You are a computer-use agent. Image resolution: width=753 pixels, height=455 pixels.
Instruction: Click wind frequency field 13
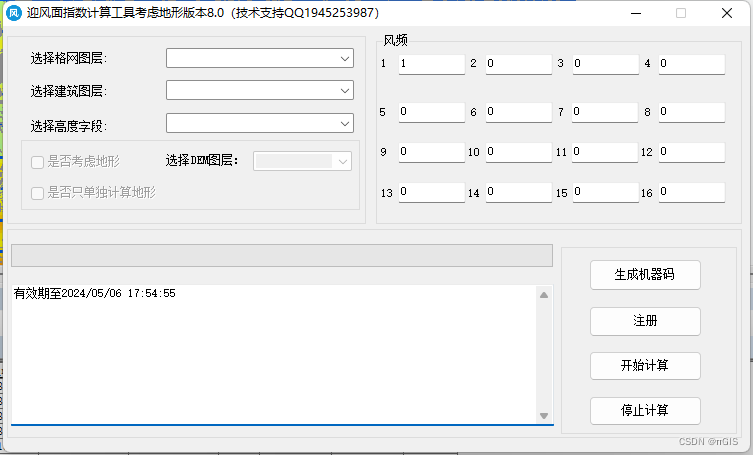coord(432,192)
